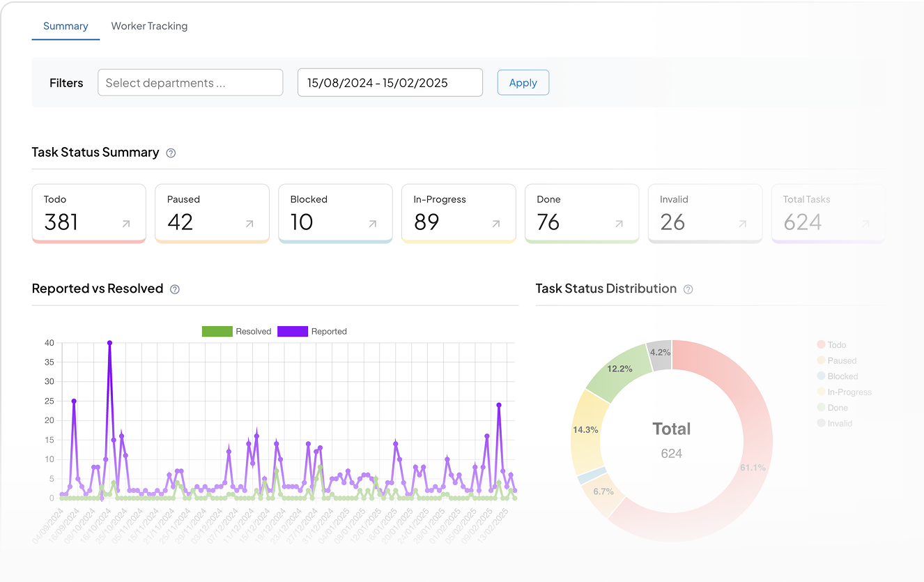Click the Apply filters button

point(523,82)
